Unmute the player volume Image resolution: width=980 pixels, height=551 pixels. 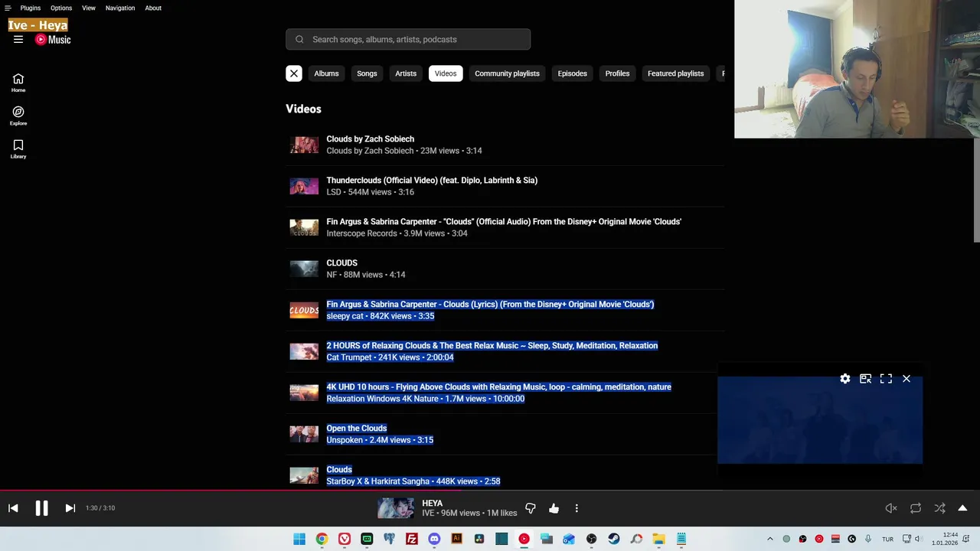(891, 508)
